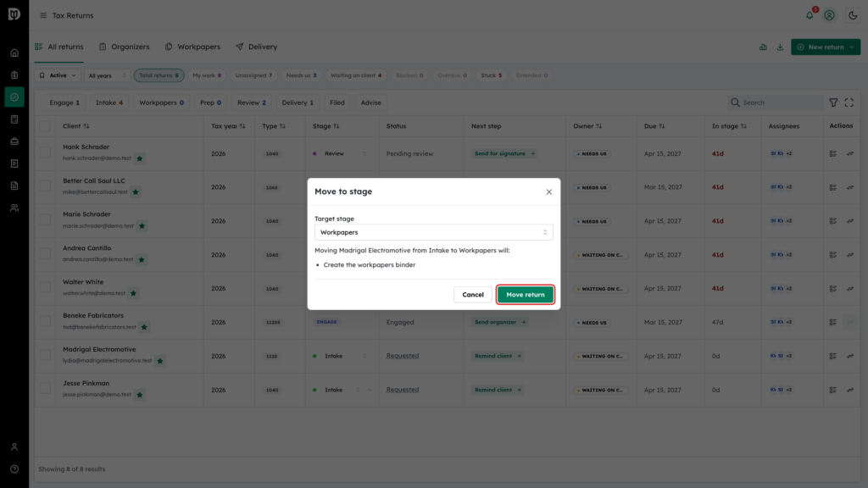
Task: Check the Beneke Fabricators row checkbox
Action: [x=45, y=321]
